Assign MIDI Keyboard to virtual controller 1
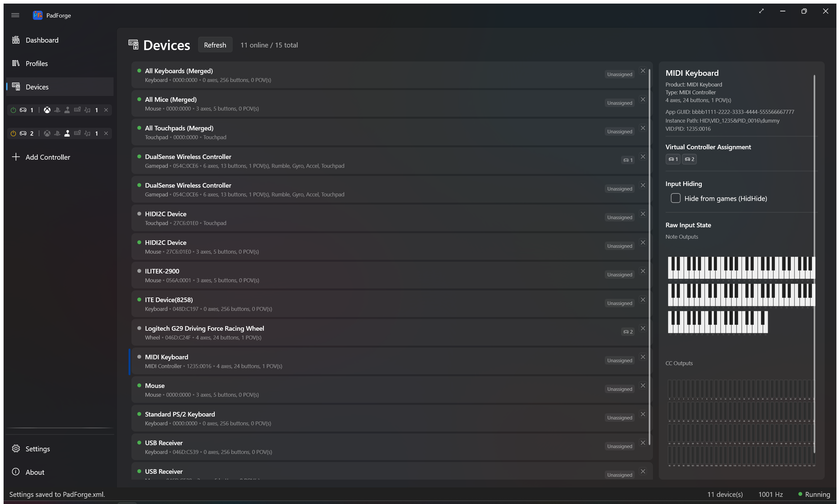840x504 pixels. pos(673,159)
